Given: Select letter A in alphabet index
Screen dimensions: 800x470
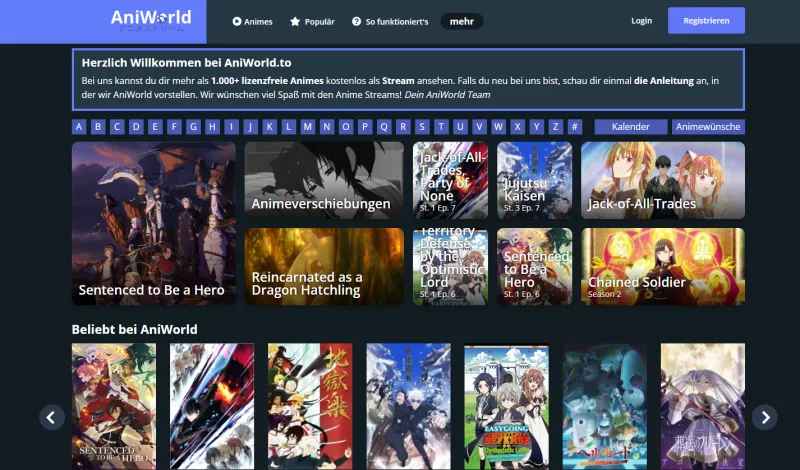Looking at the screenshot, I should 79,127.
